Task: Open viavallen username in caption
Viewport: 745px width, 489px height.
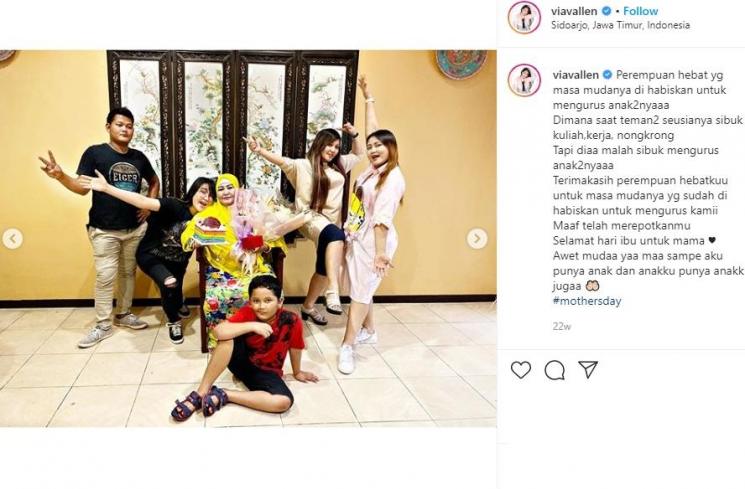Action: (575, 75)
